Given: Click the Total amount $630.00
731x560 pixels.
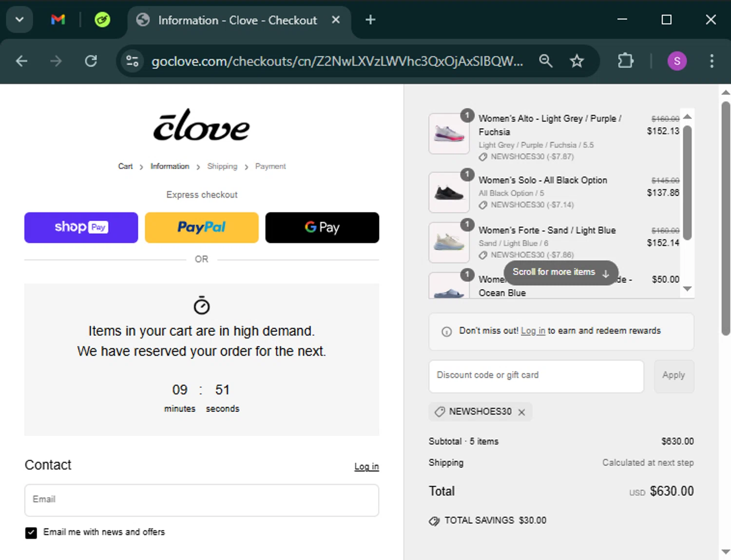Looking at the screenshot, I should pyautogui.click(x=672, y=491).
